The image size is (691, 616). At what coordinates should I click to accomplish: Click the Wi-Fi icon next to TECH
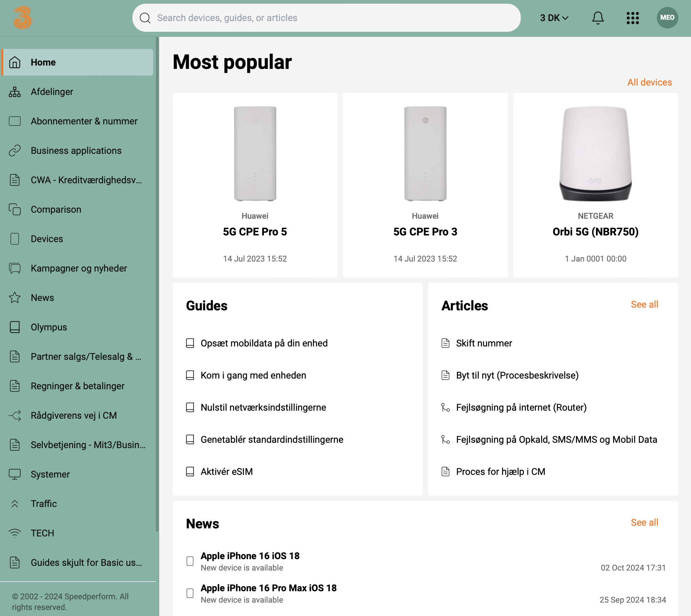click(15, 533)
